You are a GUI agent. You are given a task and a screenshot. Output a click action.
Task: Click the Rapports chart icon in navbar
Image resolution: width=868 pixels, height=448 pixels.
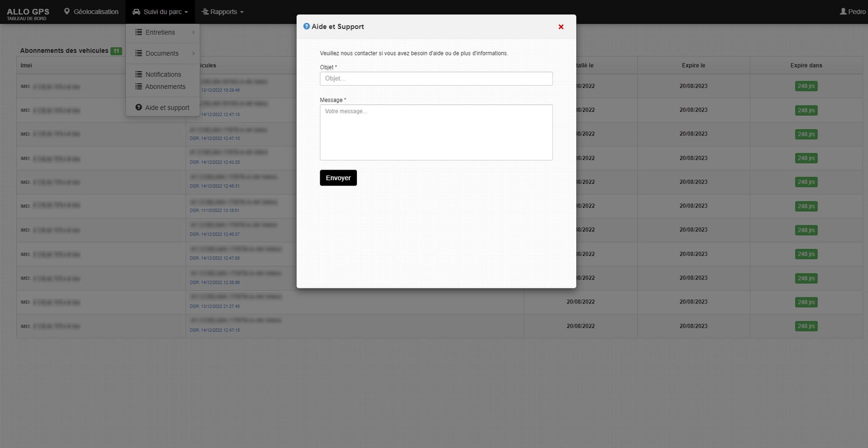205,12
